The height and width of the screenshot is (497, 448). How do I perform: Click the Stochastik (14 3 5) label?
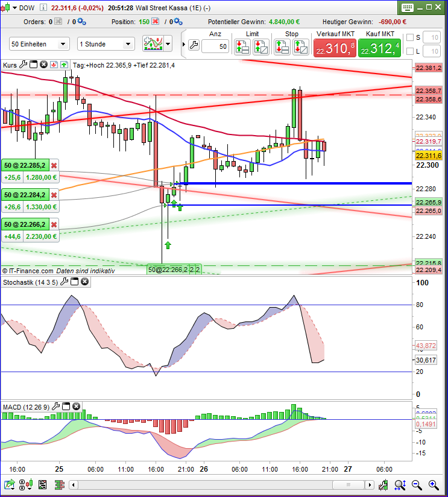(x=30, y=282)
